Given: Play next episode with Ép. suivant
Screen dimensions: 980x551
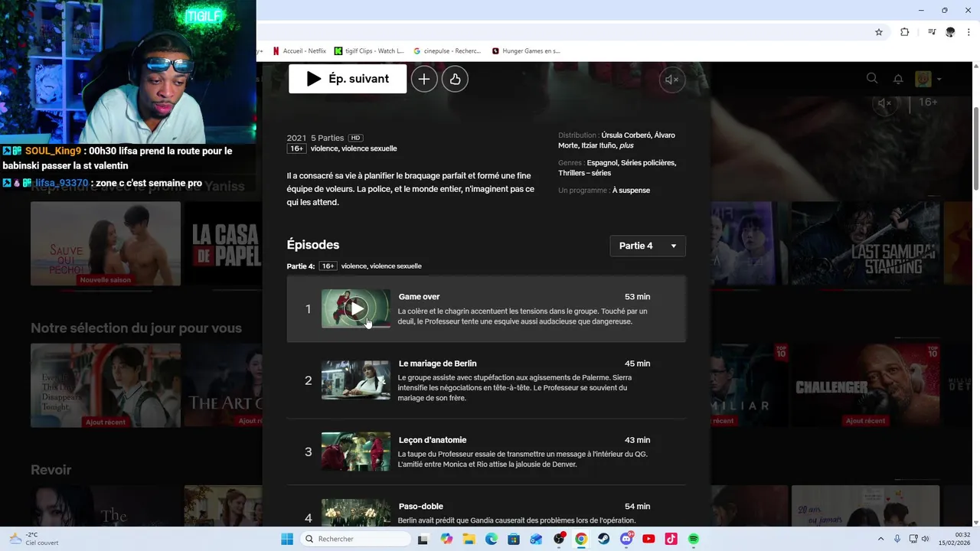Looking at the screenshot, I should click(348, 79).
